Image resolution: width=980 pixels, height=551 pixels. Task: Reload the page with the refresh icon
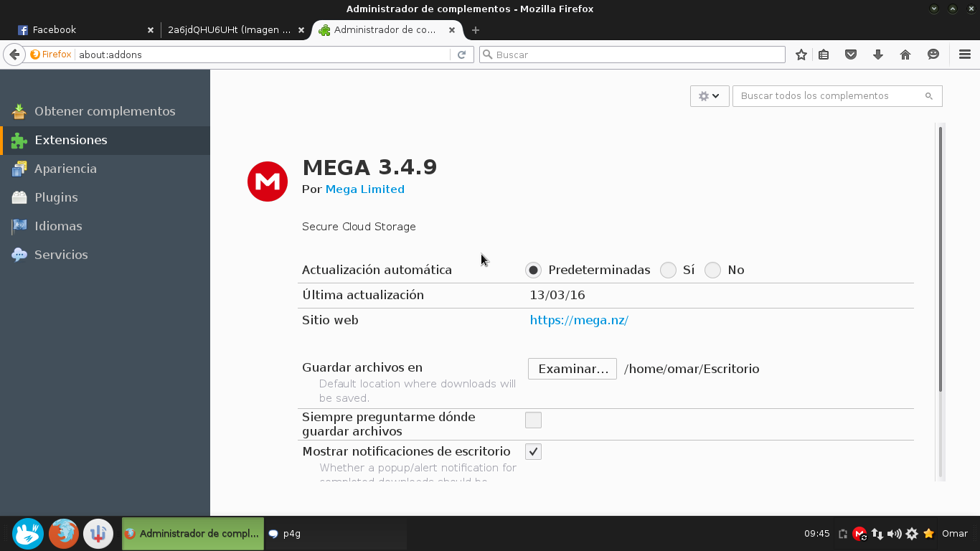462,55
